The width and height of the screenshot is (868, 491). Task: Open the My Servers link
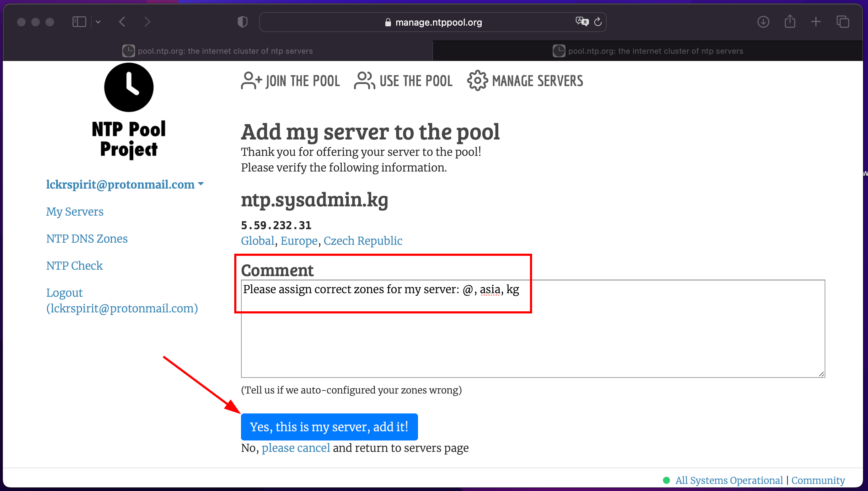pos(75,212)
